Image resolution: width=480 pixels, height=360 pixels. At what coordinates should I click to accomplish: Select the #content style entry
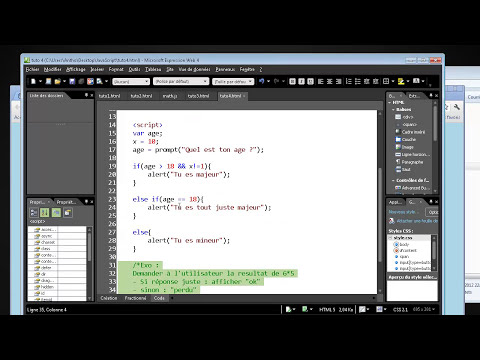tap(405, 250)
